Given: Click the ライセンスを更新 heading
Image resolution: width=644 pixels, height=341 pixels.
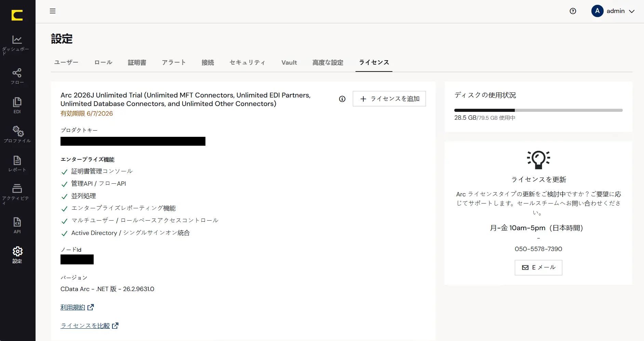Looking at the screenshot, I should click(x=538, y=180).
